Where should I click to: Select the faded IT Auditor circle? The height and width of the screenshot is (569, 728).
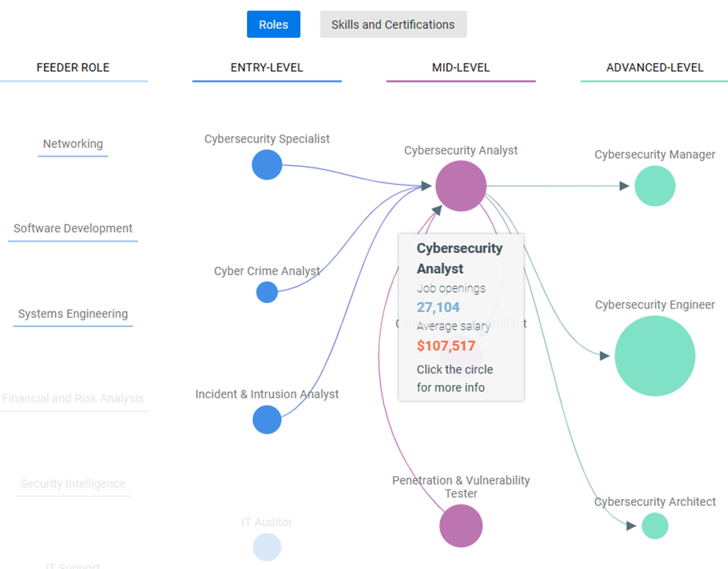(x=267, y=547)
